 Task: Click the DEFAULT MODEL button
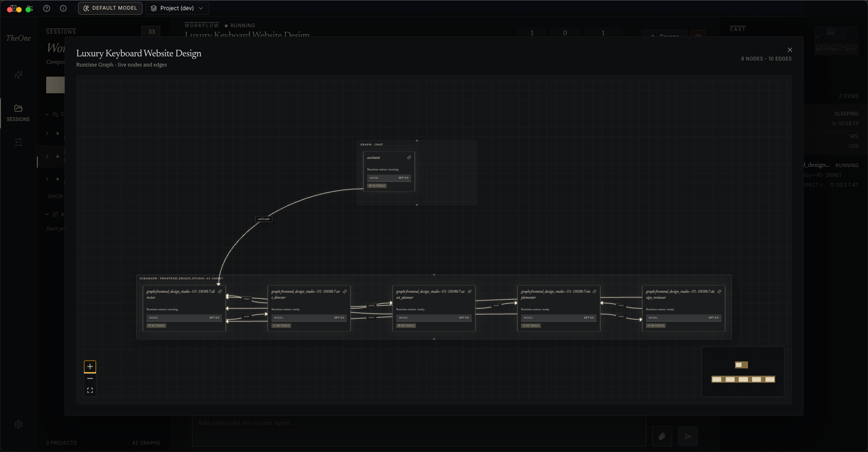pos(110,8)
